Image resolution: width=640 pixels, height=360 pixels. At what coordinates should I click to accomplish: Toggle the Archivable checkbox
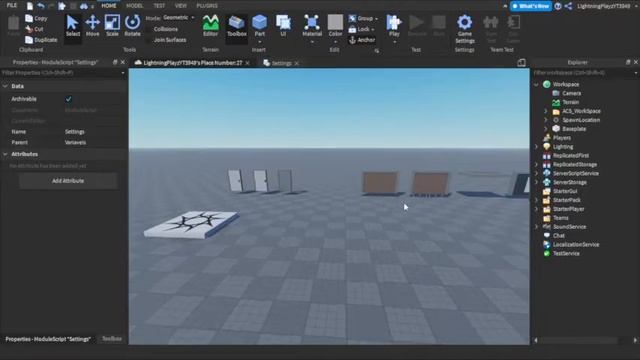click(x=69, y=99)
